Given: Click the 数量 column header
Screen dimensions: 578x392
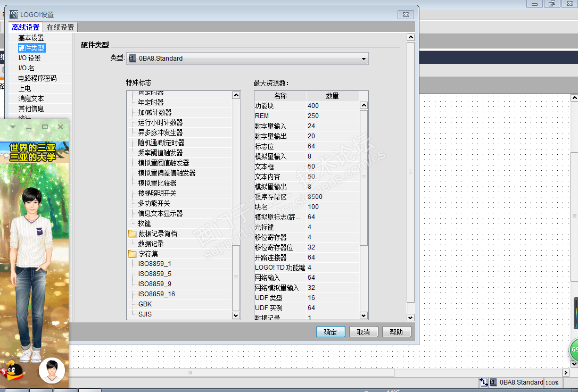Looking at the screenshot, I should tap(333, 96).
